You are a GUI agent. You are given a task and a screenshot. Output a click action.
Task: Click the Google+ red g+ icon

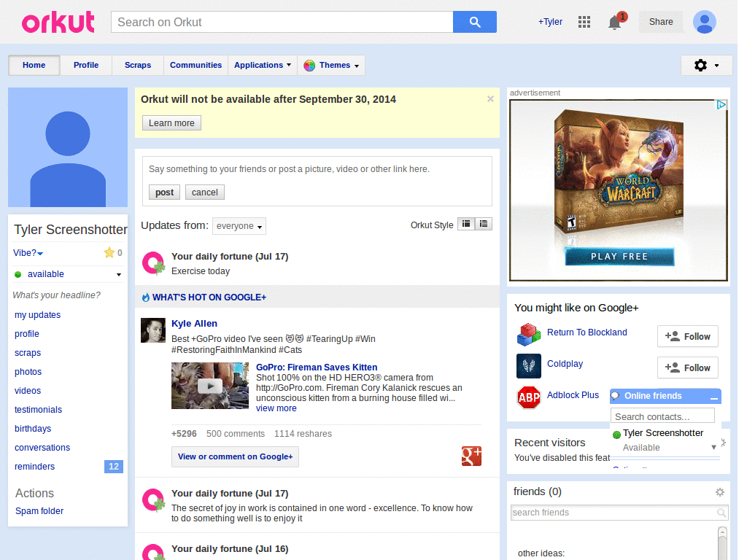click(x=471, y=456)
